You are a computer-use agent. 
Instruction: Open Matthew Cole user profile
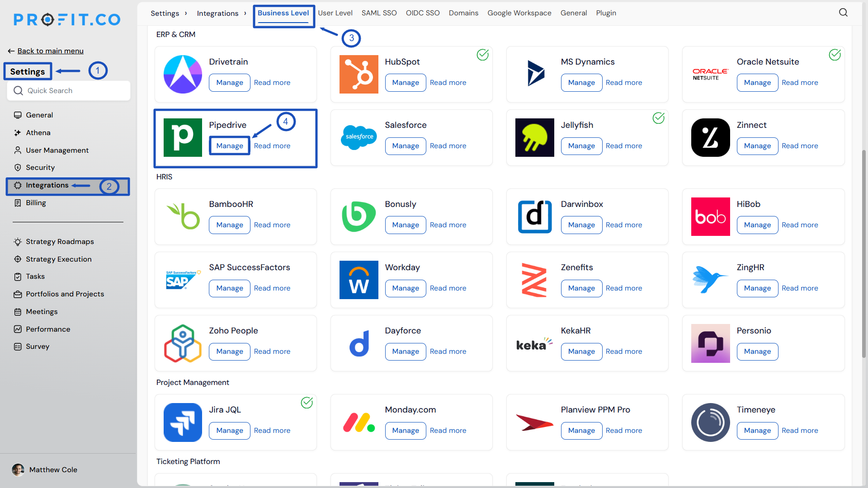44,470
